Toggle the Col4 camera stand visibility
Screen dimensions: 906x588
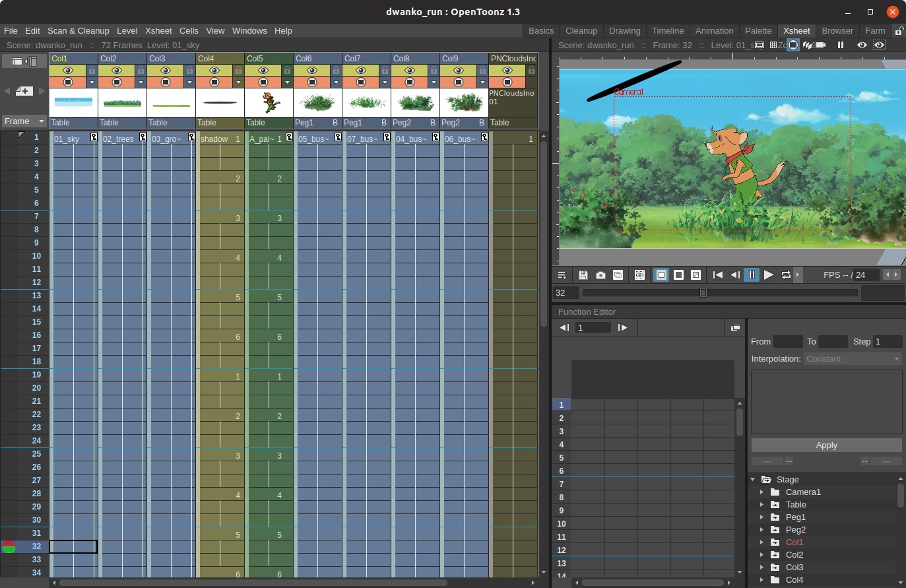point(214,82)
